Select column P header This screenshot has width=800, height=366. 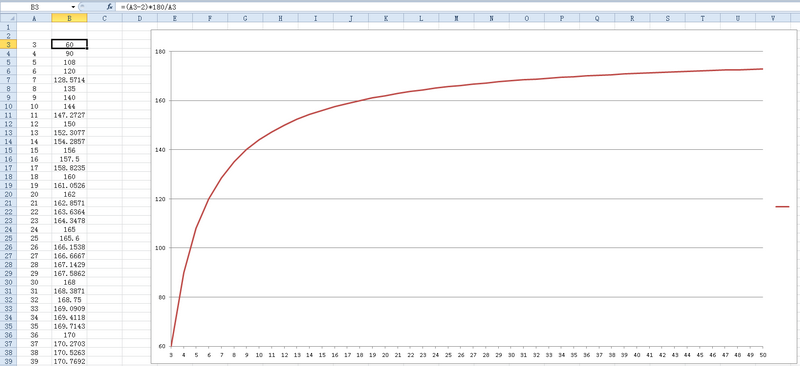(562, 18)
